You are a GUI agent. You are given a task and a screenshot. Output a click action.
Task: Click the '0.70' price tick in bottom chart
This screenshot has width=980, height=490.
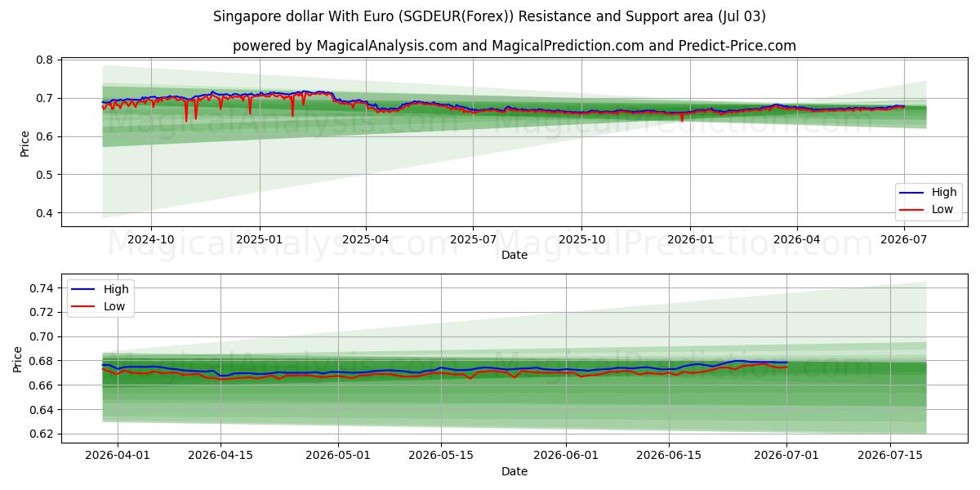tap(42, 336)
